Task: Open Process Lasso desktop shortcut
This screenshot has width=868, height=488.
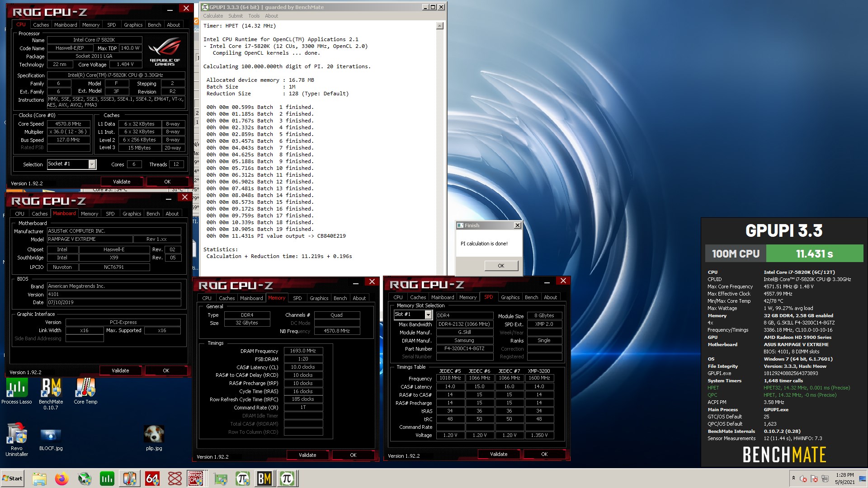Action: (17, 391)
